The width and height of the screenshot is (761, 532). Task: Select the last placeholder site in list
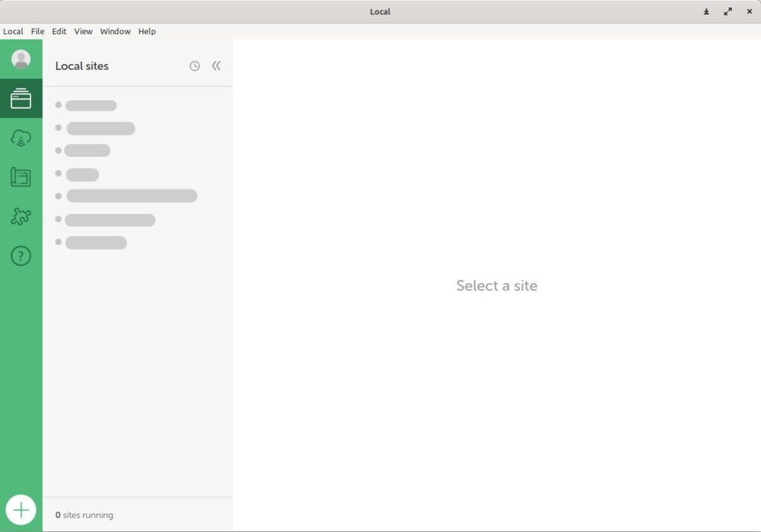[x=96, y=243]
